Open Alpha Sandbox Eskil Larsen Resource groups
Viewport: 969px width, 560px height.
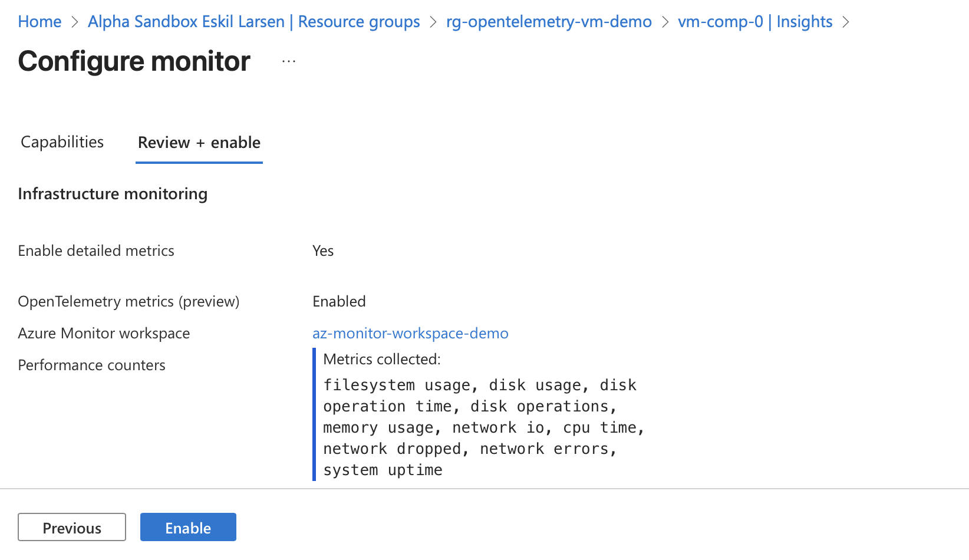click(x=253, y=22)
